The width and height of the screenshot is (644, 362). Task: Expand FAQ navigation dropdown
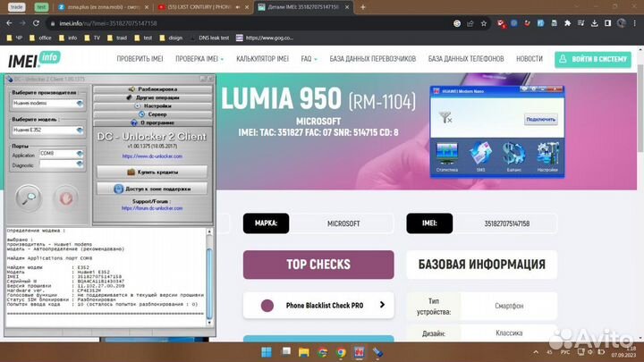click(309, 59)
